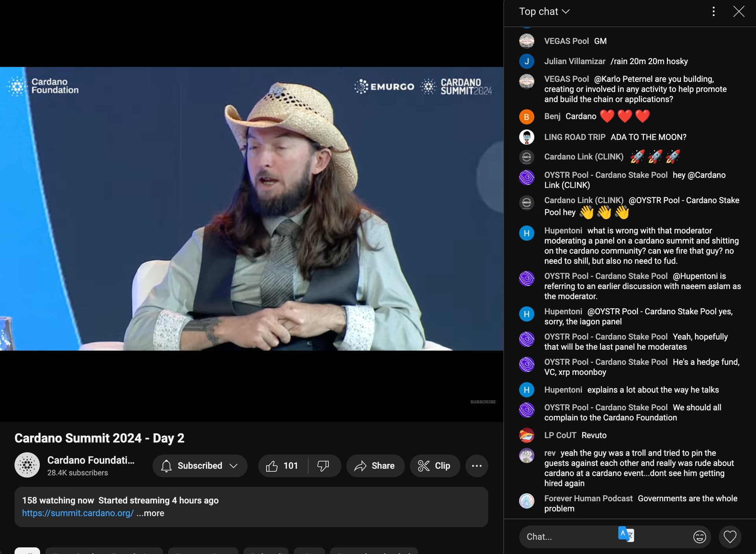Close the live chat panel
756x554 pixels.
coord(738,11)
